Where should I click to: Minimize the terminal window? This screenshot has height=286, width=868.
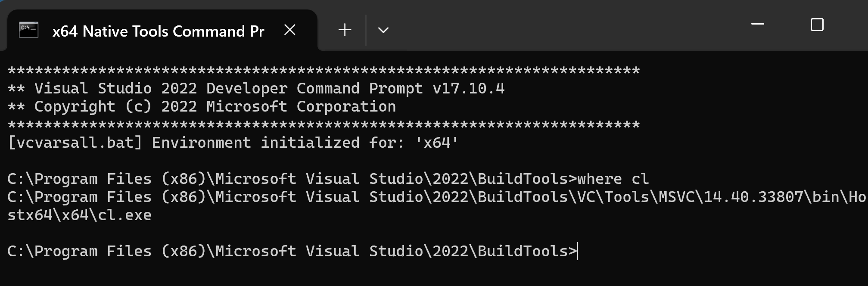click(x=757, y=25)
